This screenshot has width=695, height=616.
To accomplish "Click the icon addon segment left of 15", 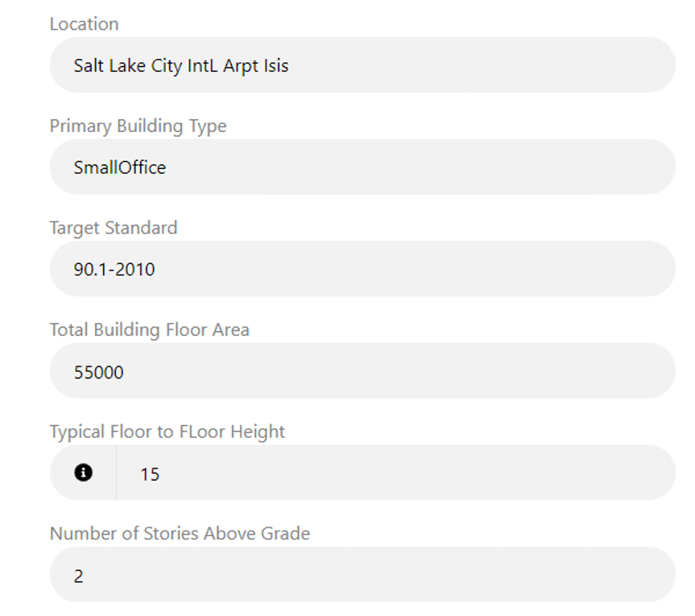I will click(x=83, y=473).
